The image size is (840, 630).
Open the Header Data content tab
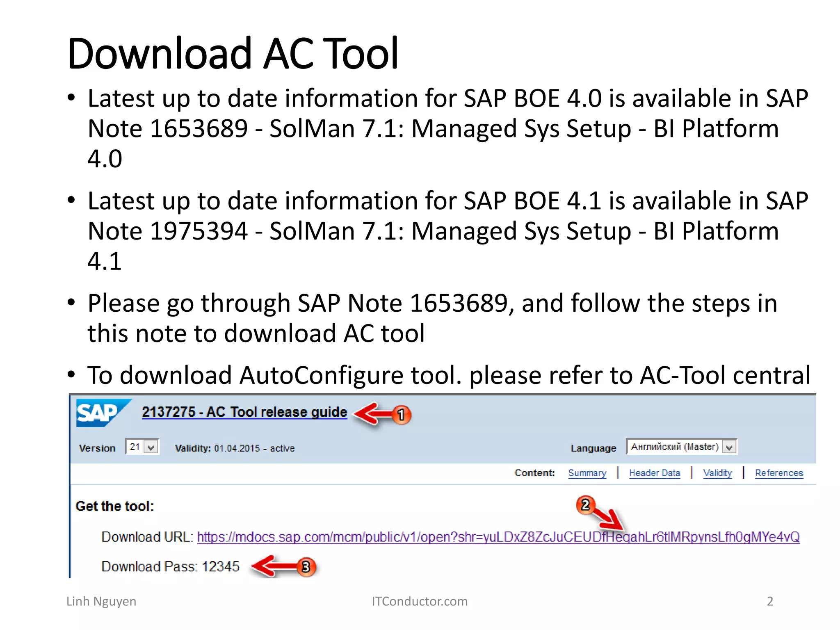tap(654, 473)
